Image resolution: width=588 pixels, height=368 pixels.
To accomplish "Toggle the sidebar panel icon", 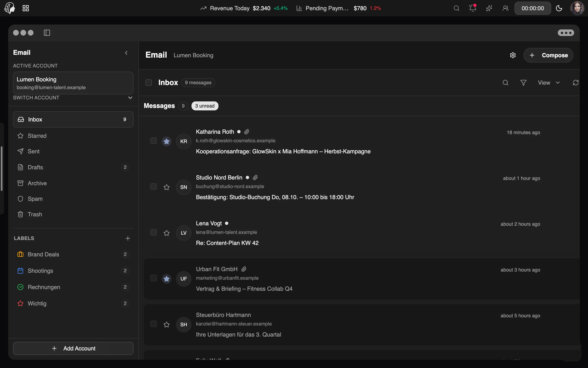I will pyautogui.click(x=47, y=33).
